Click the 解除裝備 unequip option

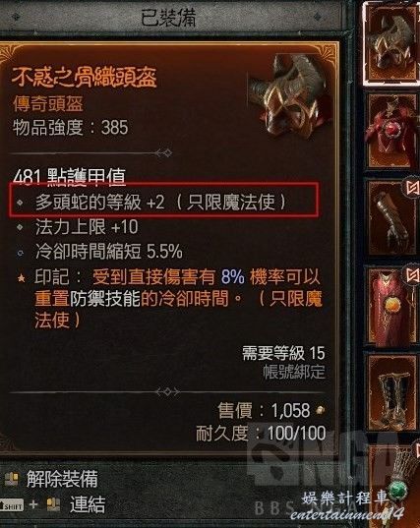point(62,479)
